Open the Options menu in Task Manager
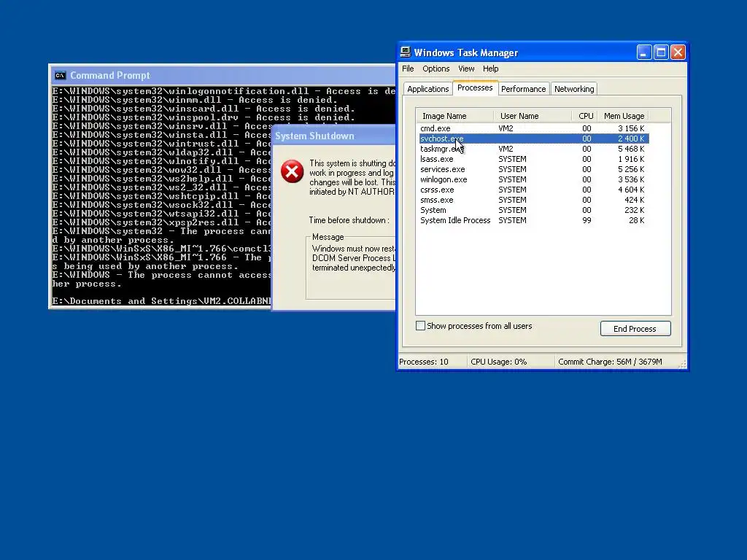The width and height of the screenshot is (747, 560). tap(436, 69)
